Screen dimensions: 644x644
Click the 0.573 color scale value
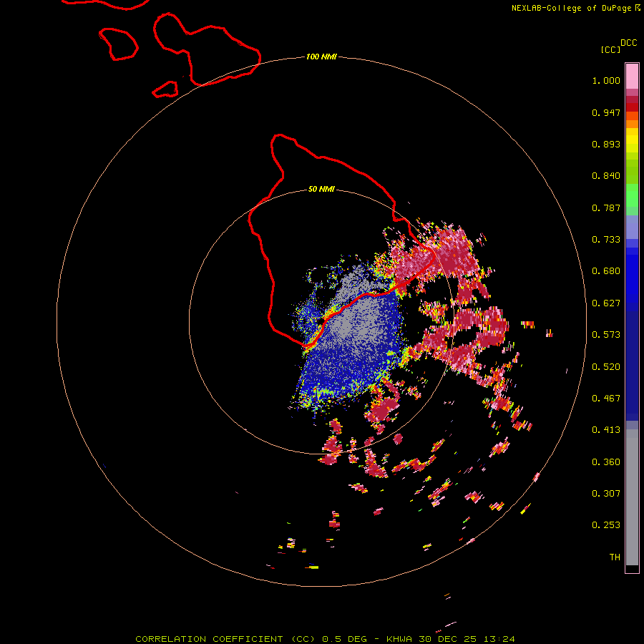pyautogui.click(x=606, y=335)
